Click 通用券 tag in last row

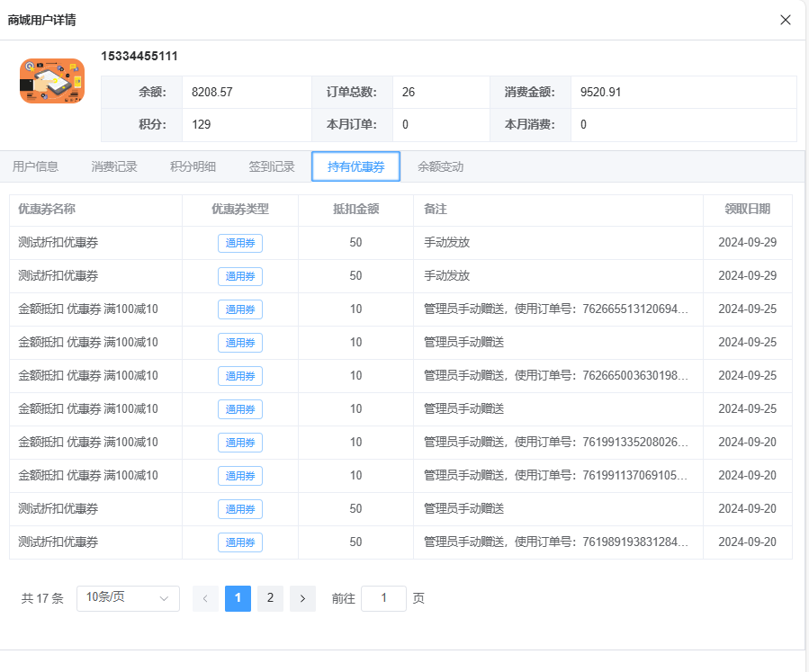[240, 542]
